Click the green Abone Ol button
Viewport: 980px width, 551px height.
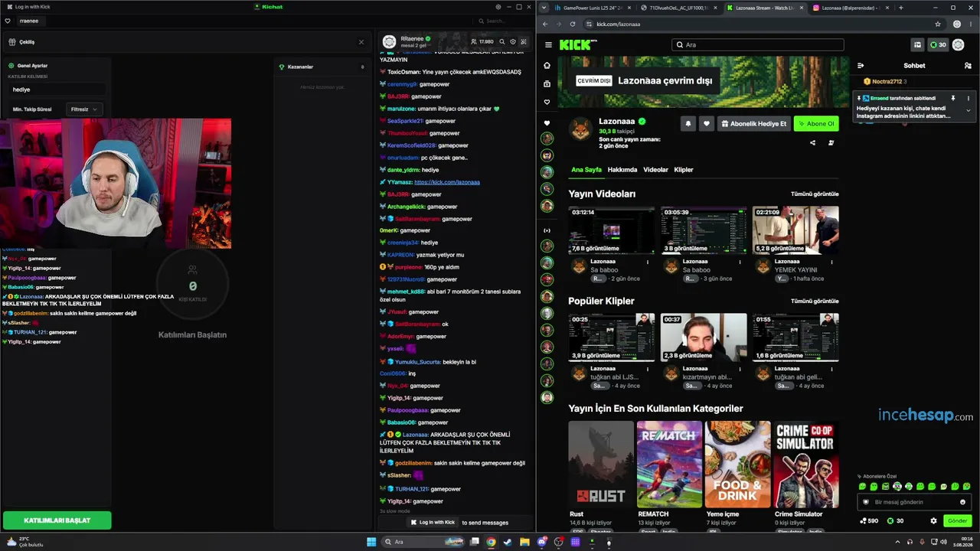[x=816, y=123]
